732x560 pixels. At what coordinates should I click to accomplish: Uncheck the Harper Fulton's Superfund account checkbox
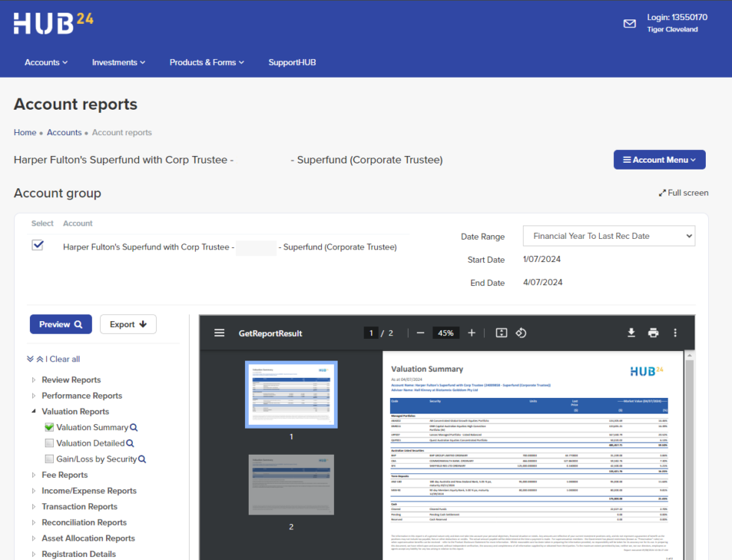coord(37,246)
